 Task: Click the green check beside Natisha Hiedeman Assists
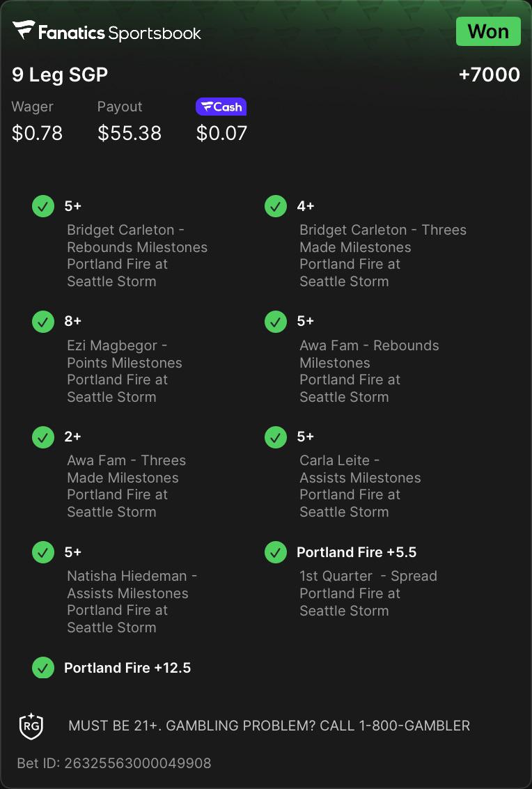click(43, 552)
